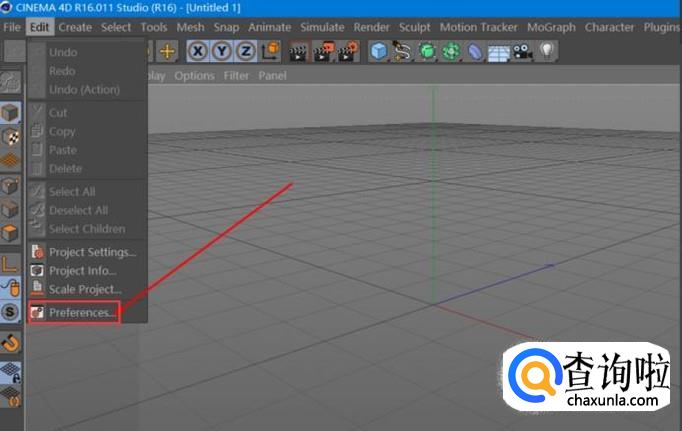Open the Mesh menu
The width and height of the screenshot is (682, 431).
tap(190, 27)
